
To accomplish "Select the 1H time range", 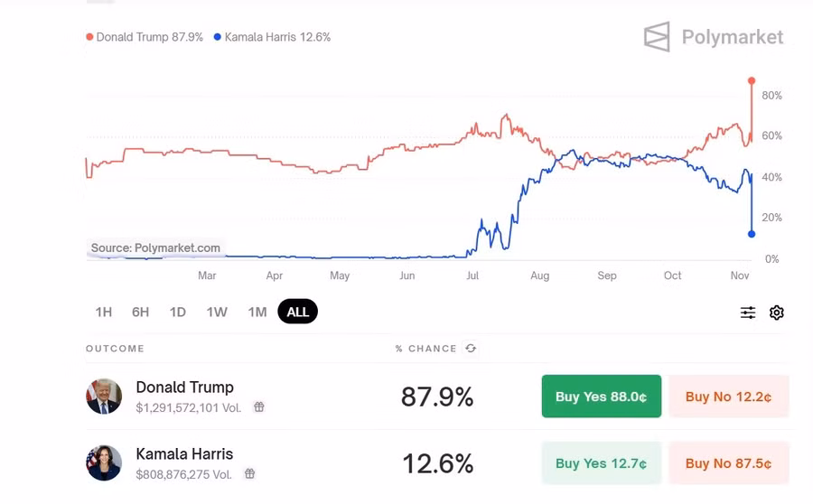I will [104, 313].
